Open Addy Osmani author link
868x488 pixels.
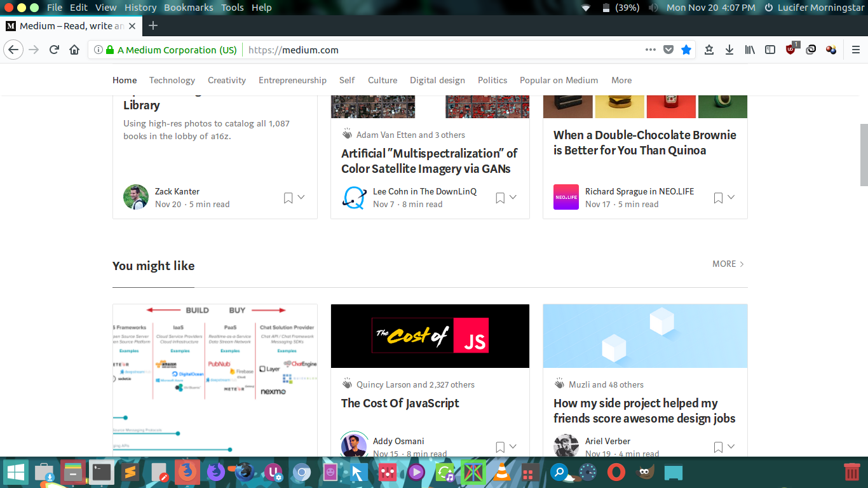click(398, 441)
